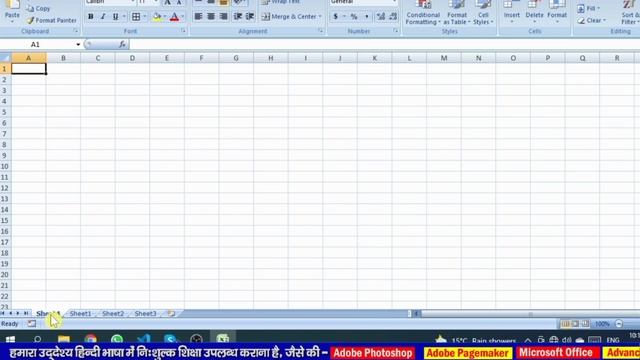Apply Accounting Number Format dollar icon
The height and width of the screenshot is (360, 640).
click(x=336, y=17)
